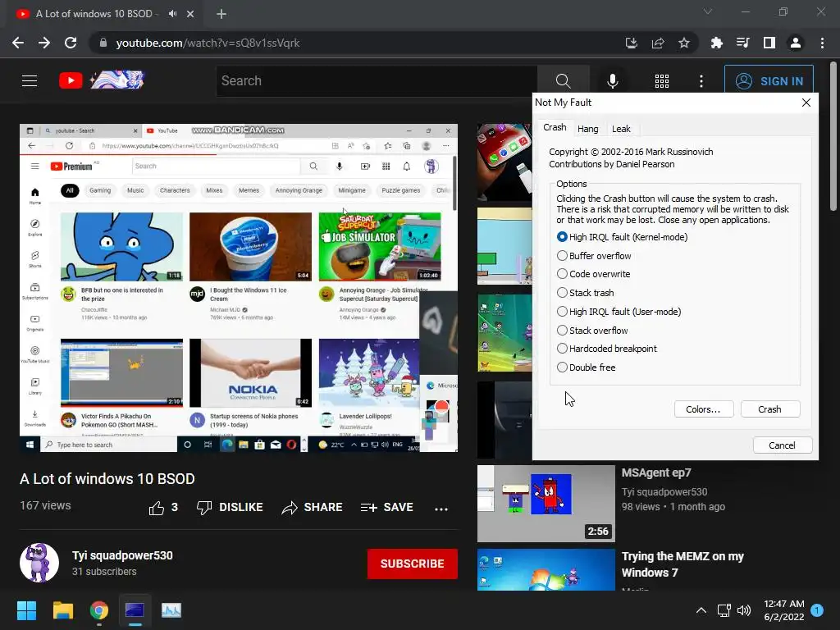
Task: Mute the tab via speaker icon
Action: click(172, 14)
